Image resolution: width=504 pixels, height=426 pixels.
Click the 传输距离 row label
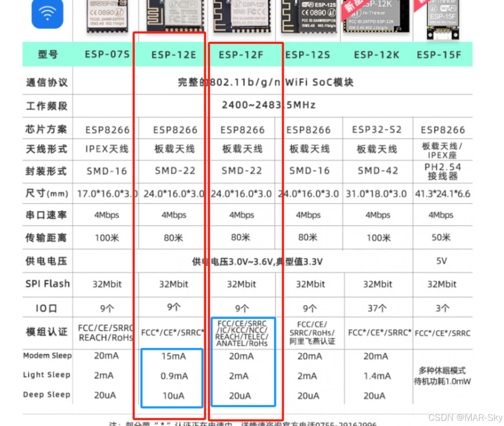[x=46, y=238]
